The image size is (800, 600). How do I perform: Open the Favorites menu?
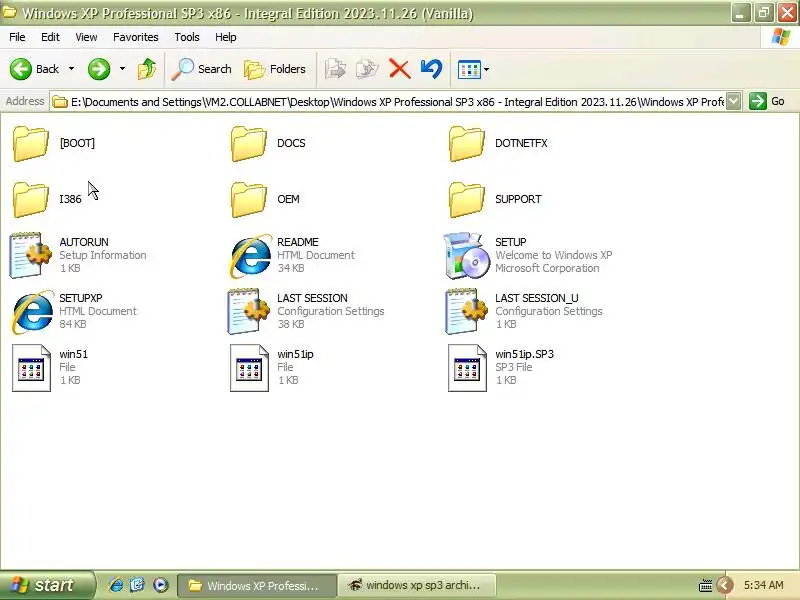[x=136, y=37]
